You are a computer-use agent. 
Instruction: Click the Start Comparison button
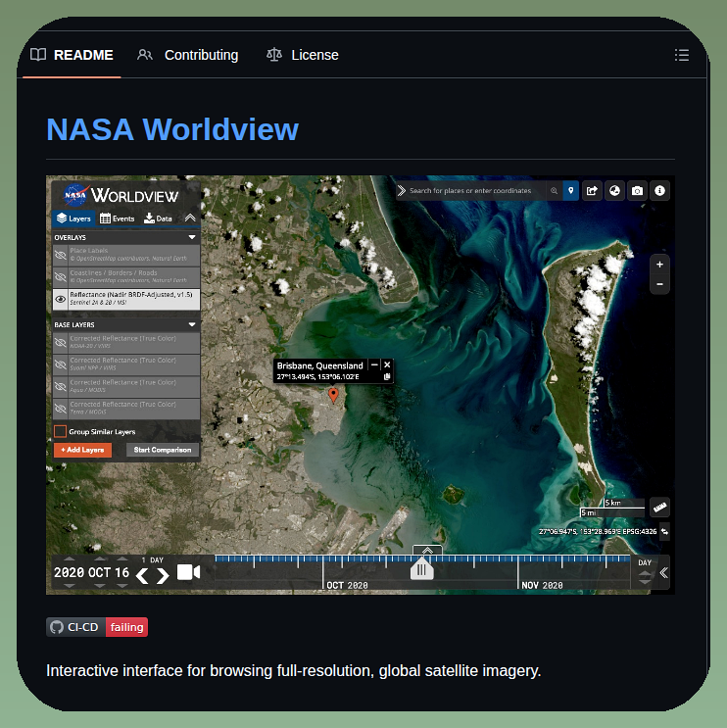(x=163, y=450)
